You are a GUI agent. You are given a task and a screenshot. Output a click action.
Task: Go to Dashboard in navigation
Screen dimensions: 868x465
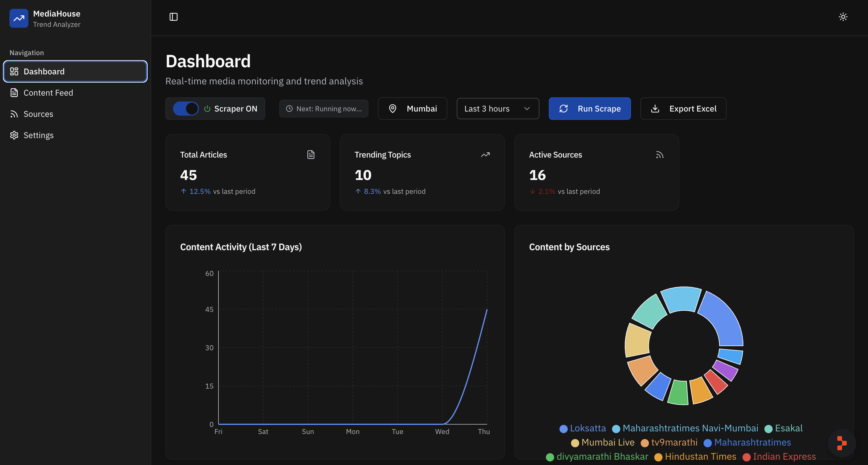point(75,71)
